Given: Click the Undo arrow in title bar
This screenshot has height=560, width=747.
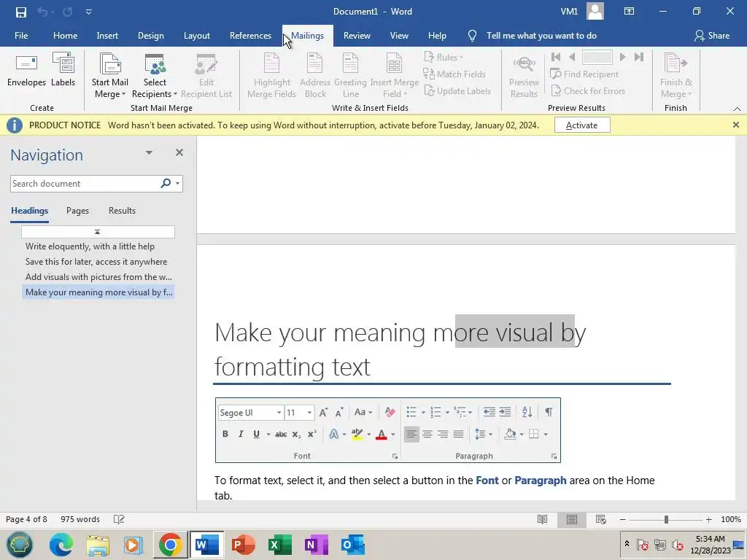Looking at the screenshot, I should [42, 12].
